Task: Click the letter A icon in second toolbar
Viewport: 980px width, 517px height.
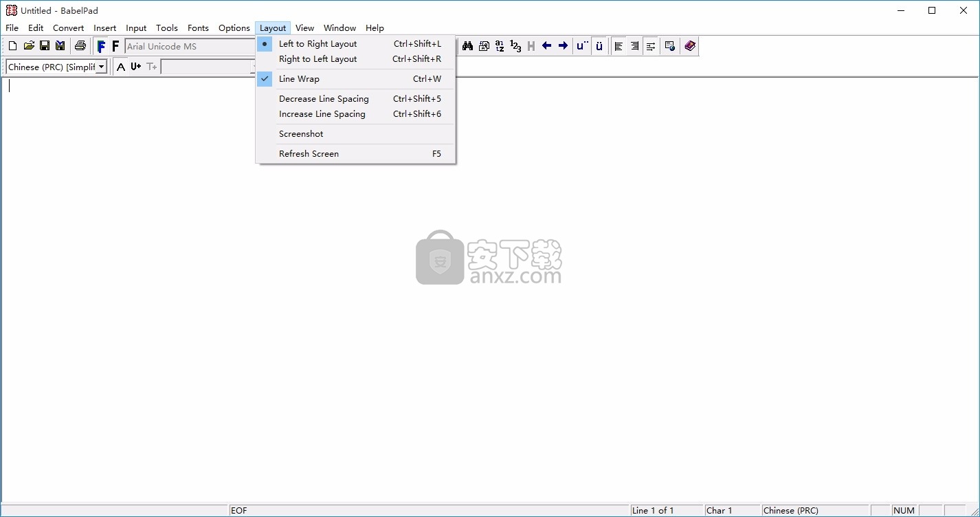Action: 121,67
